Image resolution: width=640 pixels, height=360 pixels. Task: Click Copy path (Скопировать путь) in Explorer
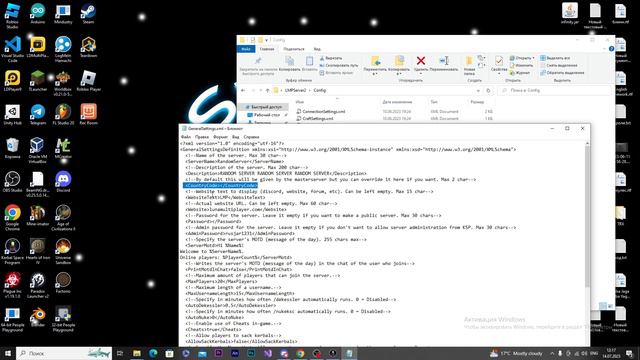[339, 65]
